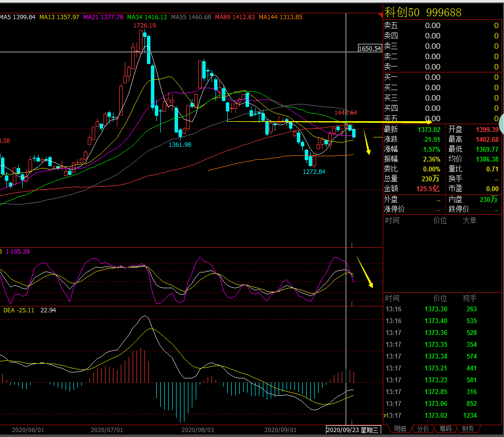504x437 pixels.
Task: Select the MA13 1357.97 indicator label
Action: [x=59, y=17]
